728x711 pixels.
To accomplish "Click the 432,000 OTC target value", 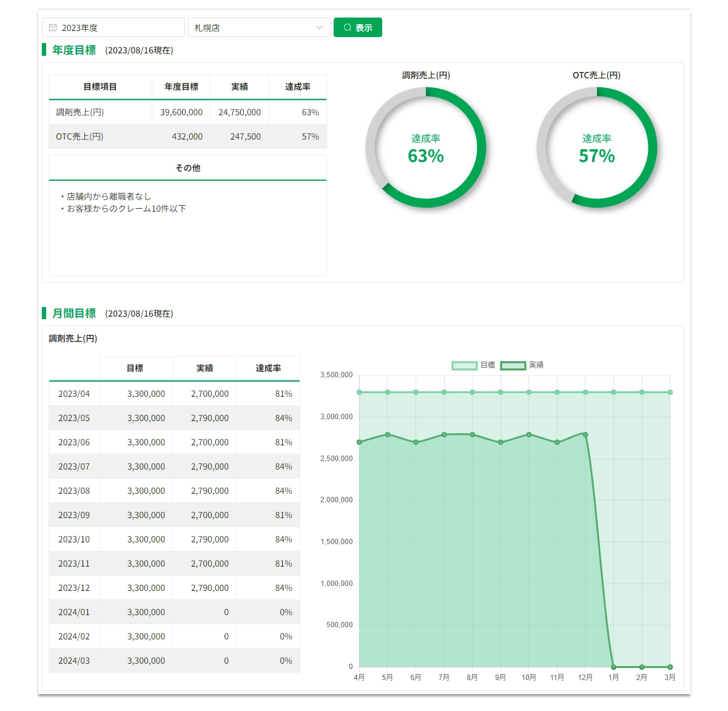I will 187,136.
